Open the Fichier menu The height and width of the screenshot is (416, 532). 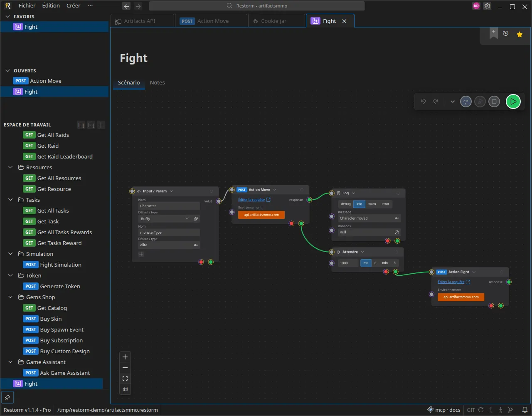tap(27, 6)
